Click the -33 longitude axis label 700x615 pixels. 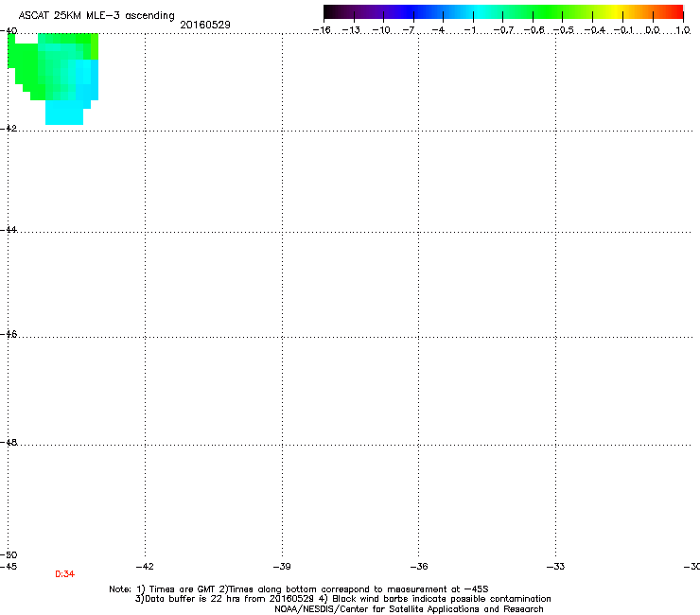pyautogui.click(x=555, y=567)
